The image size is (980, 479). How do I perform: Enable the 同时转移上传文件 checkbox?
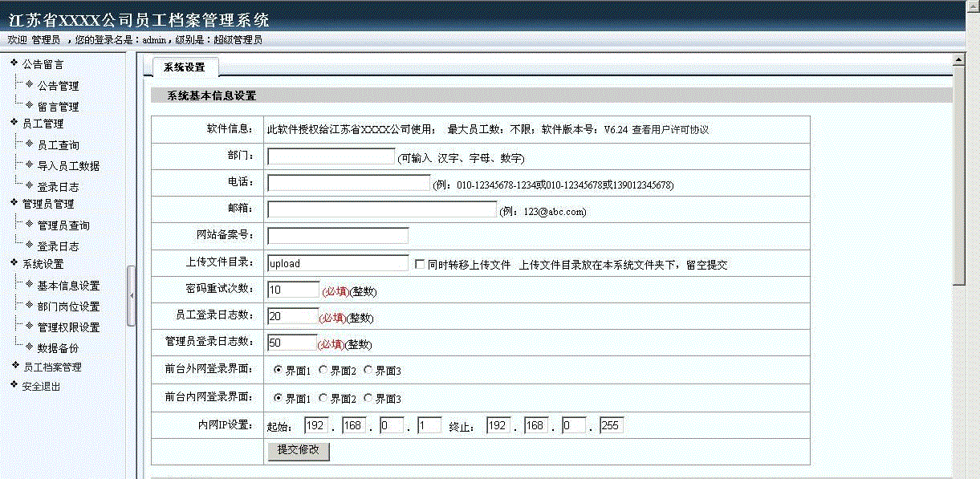(419, 264)
